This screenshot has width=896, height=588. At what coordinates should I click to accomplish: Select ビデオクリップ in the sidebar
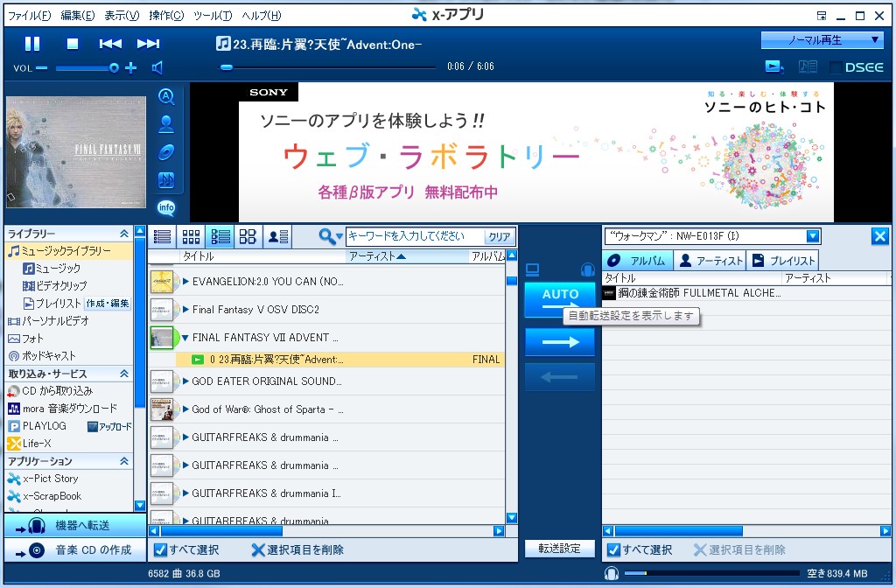click(55, 286)
